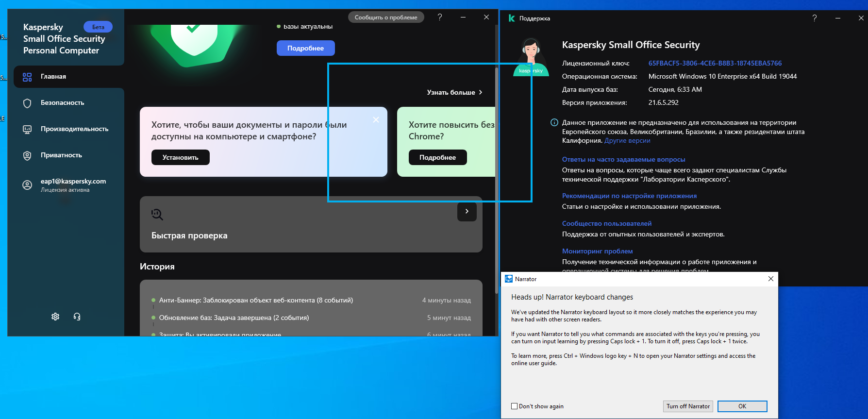Screen dimensions: 868x419
Task: Click the Приватность badge icon
Action: (27, 155)
